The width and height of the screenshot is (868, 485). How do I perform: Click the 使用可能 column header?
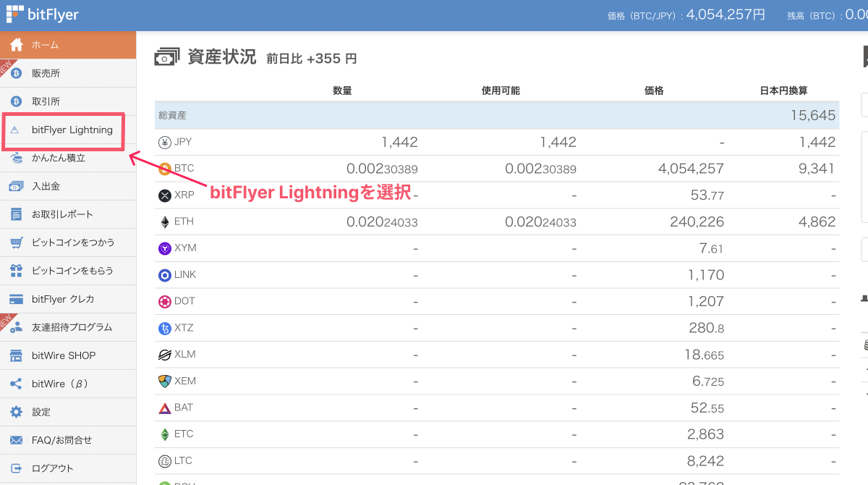click(501, 90)
